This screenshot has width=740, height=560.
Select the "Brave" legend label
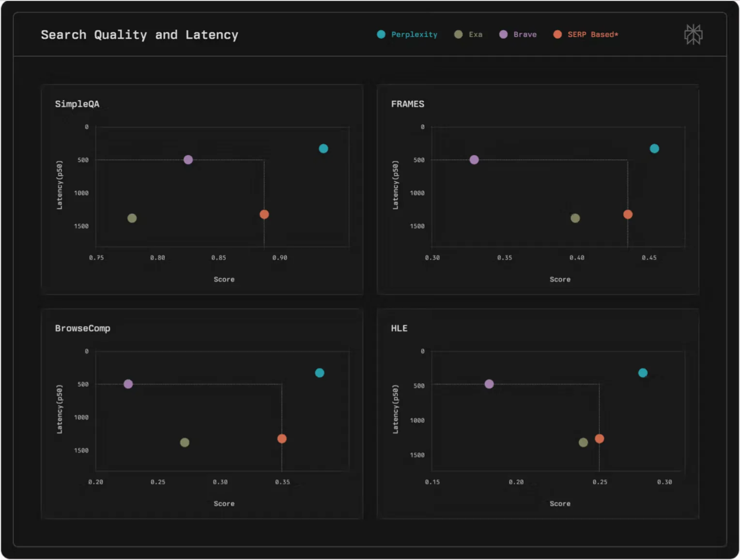click(x=525, y=34)
